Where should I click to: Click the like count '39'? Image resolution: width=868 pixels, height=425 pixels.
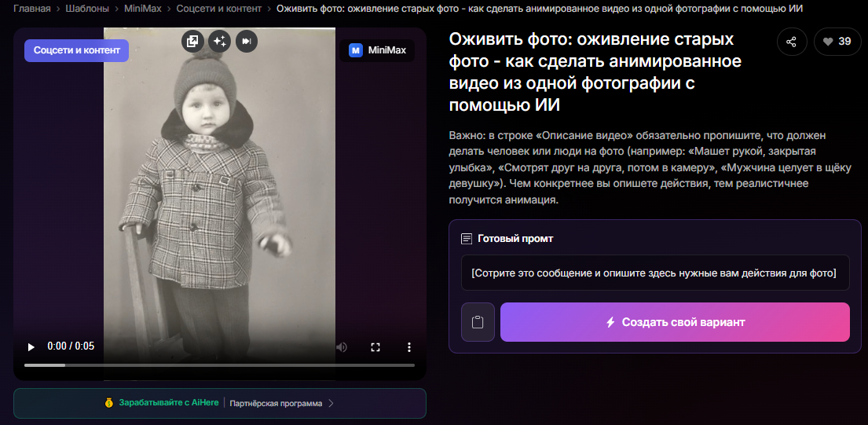844,42
